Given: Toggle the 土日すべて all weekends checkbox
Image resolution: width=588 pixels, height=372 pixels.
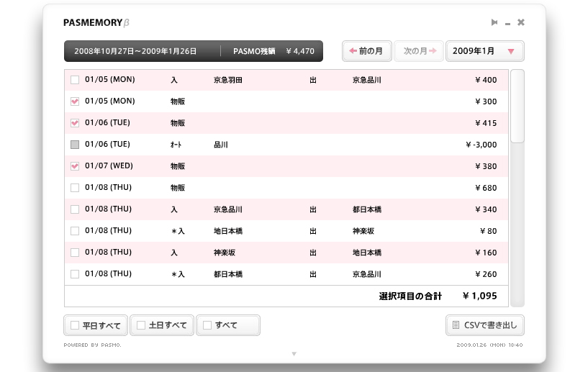Looking at the screenshot, I should 141,325.
